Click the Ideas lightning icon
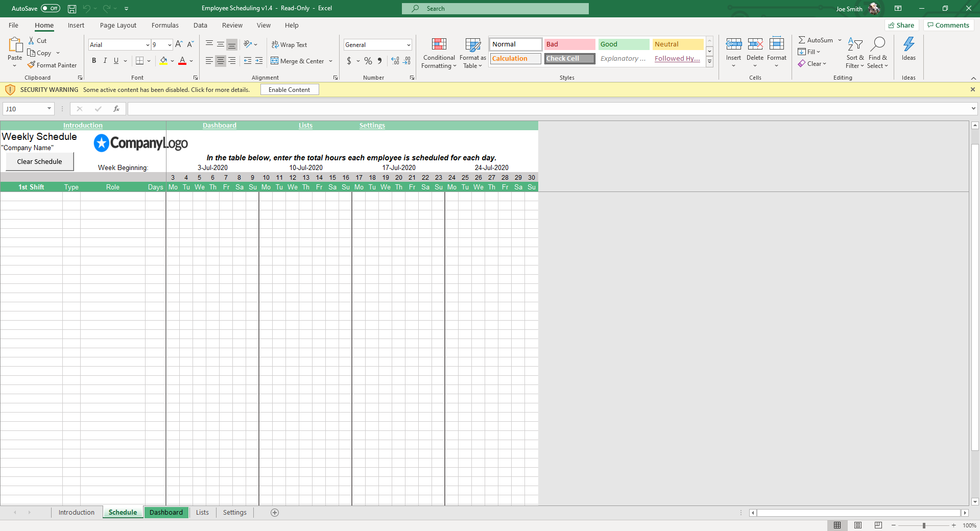980x531 pixels. (x=909, y=44)
